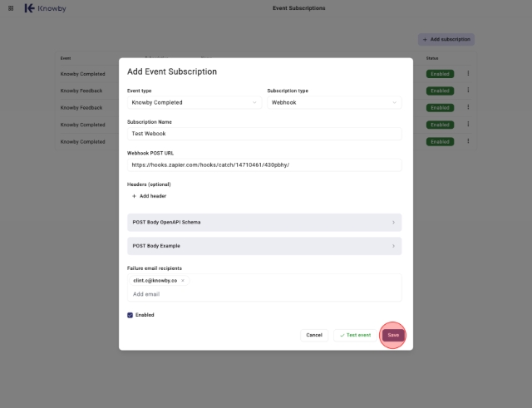Click the Subscription Name field
This screenshot has width=532, height=408.
coord(264,134)
